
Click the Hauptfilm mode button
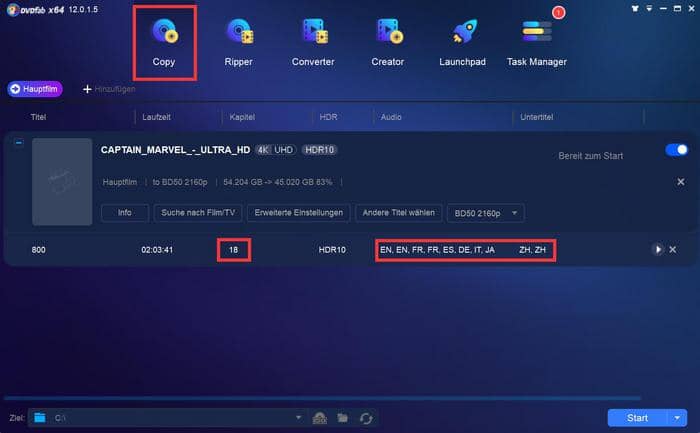pos(35,89)
